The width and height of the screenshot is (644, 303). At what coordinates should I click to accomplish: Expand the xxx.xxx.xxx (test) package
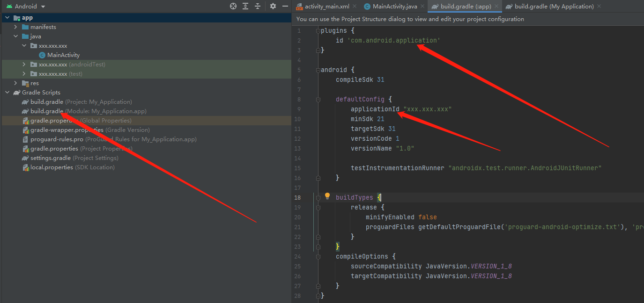pyautogui.click(x=24, y=74)
